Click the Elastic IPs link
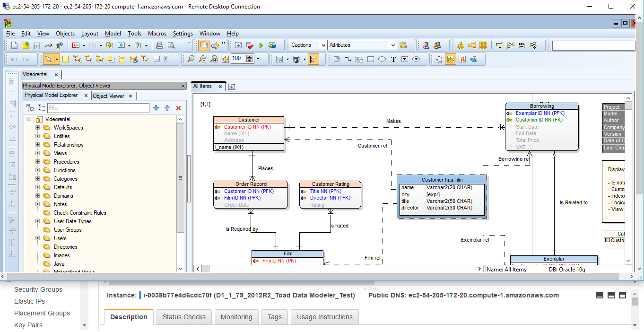The image size is (644, 332). (30, 301)
